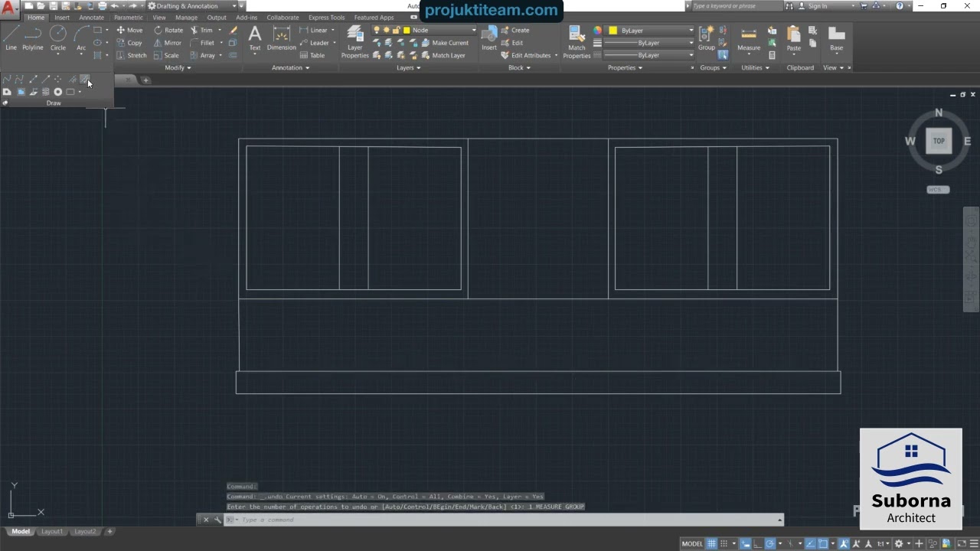Screen dimensions: 980x551
Task: Open the annotation scale 1:1 dropdown
Action: tap(884, 544)
